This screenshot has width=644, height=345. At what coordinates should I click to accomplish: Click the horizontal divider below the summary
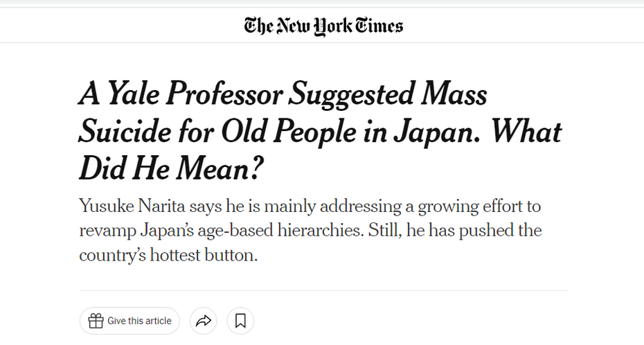click(323, 290)
